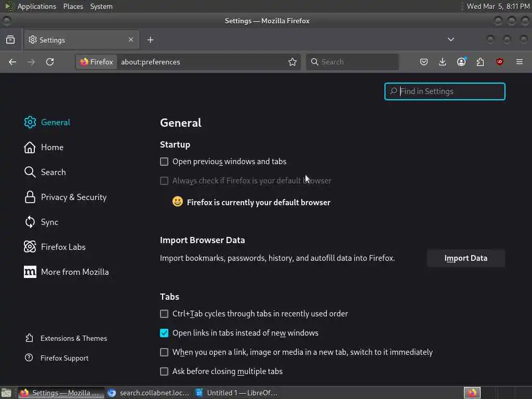Reload the current page
This screenshot has width=532, height=399.
(x=50, y=62)
